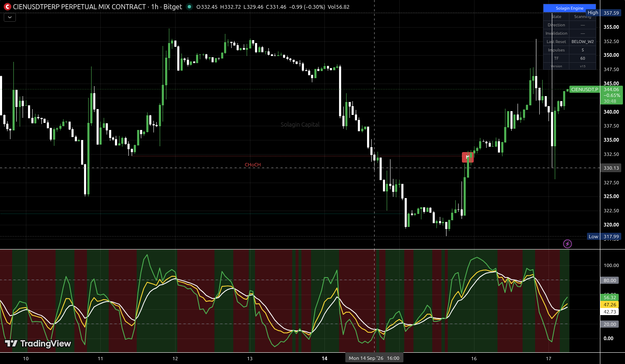Click the Low 317.99 price label
625x364 pixels.
605,237
